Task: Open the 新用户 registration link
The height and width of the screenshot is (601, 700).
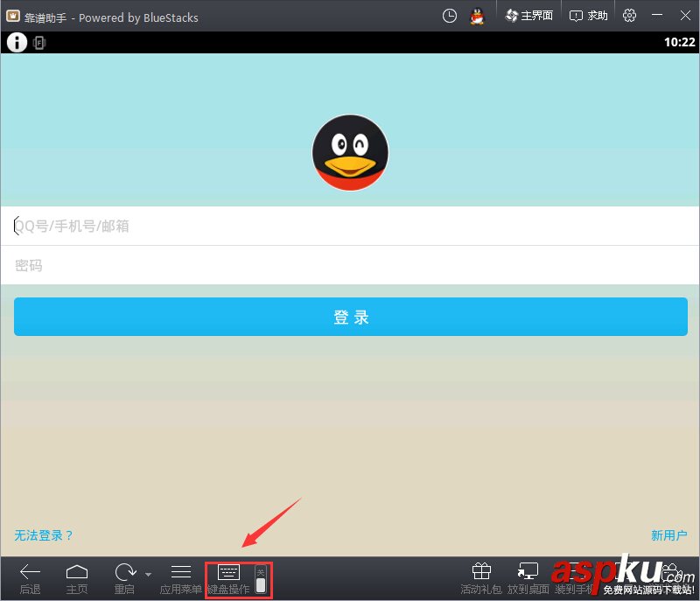Action: [x=668, y=535]
